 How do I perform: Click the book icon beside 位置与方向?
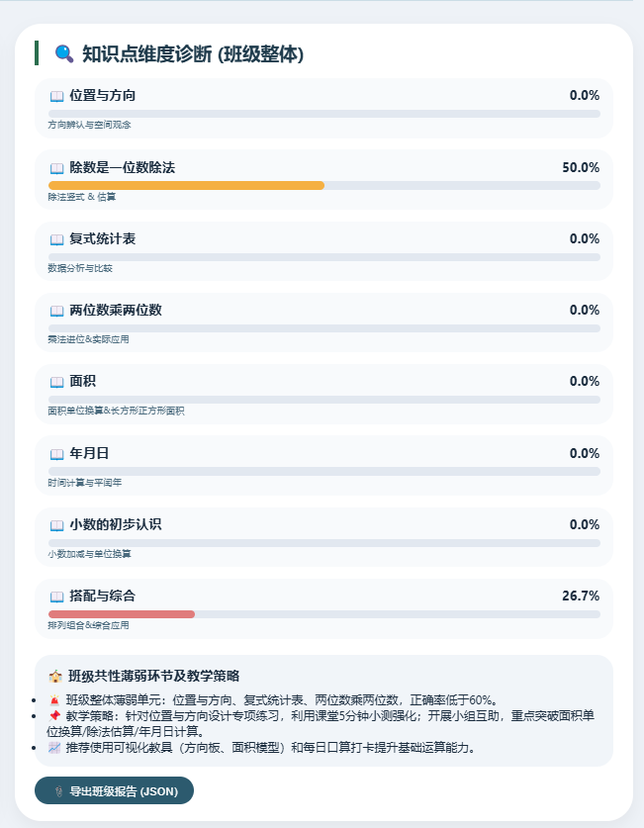point(56,96)
